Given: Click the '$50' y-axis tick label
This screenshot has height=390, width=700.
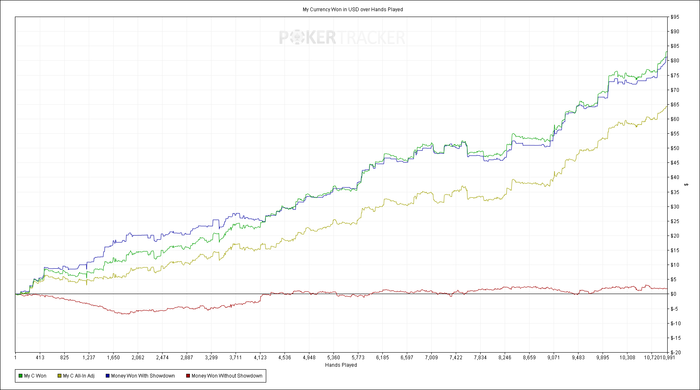Looking at the screenshot, I should click(x=675, y=148).
